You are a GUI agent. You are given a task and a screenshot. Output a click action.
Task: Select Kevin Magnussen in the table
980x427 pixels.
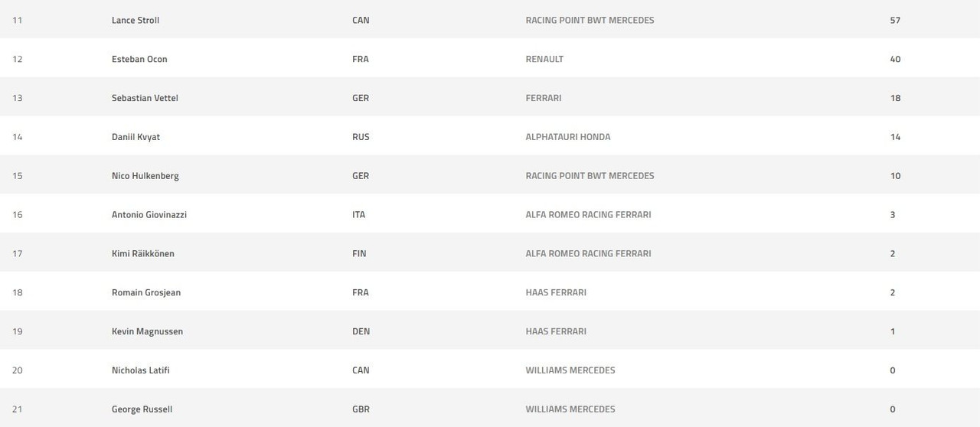[147, 331]
